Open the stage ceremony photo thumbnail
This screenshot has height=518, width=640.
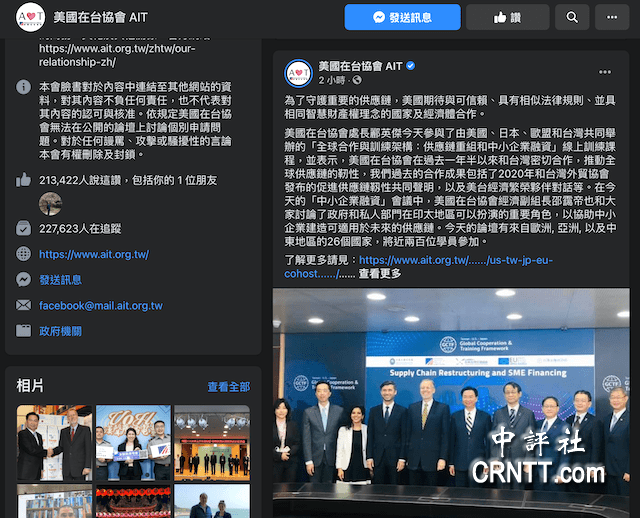point(212,443)
